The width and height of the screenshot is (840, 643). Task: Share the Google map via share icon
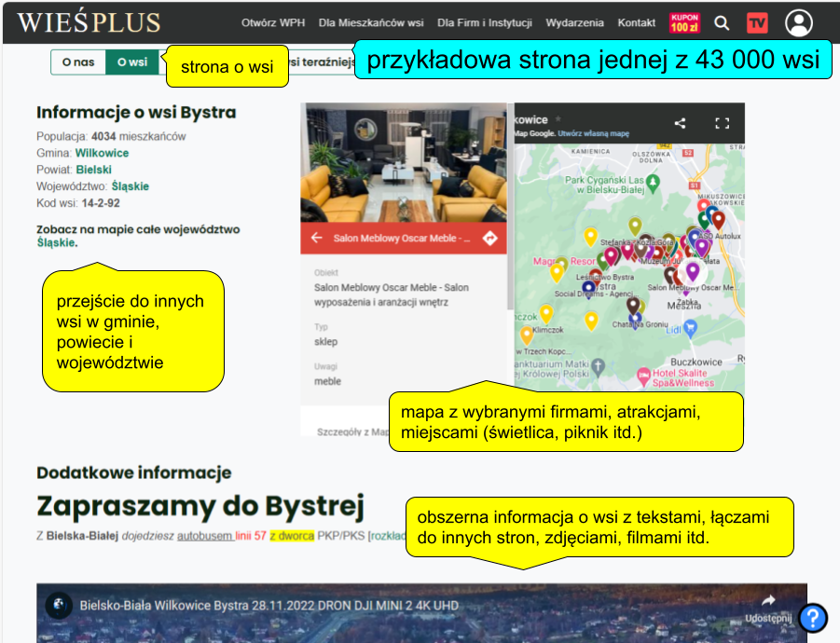[680, 123]
